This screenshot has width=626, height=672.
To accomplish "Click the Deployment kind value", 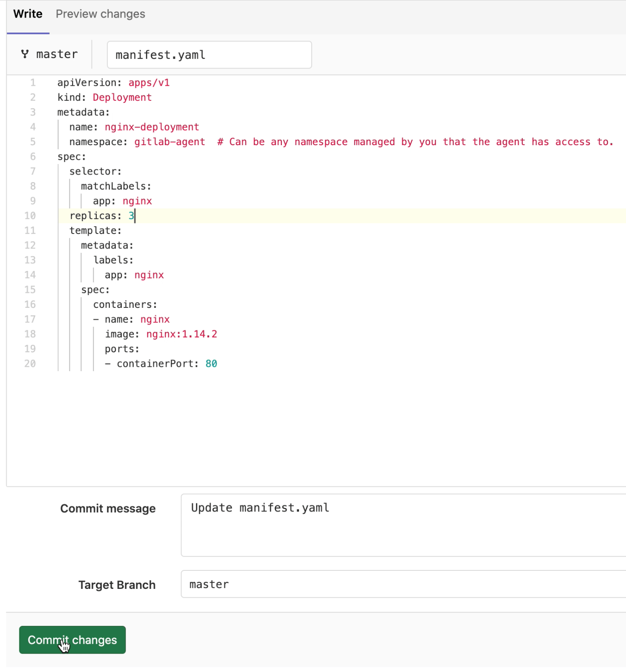I will point(122,97).
